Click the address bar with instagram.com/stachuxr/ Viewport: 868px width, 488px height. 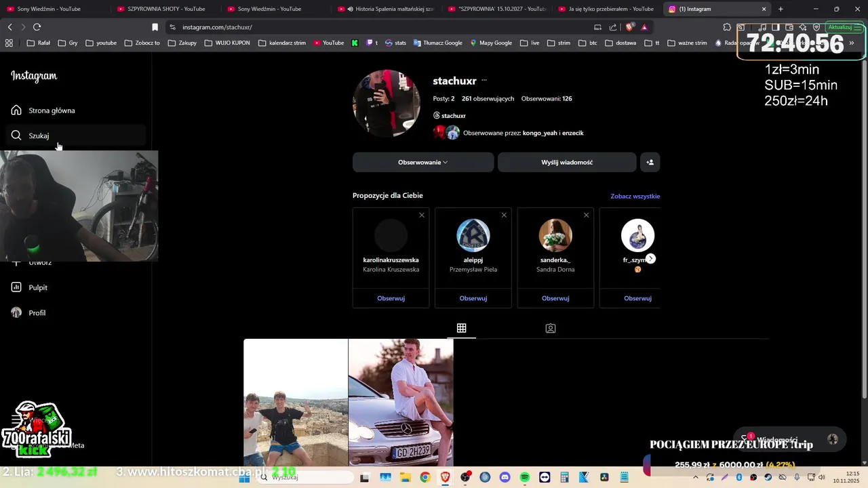pos(380,27)
